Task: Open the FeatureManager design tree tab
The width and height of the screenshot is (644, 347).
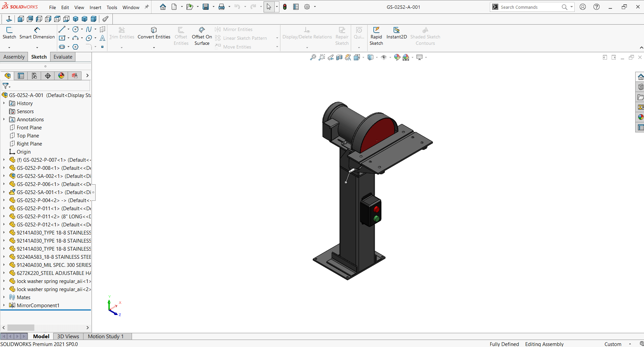Action: tap(7, 75)
